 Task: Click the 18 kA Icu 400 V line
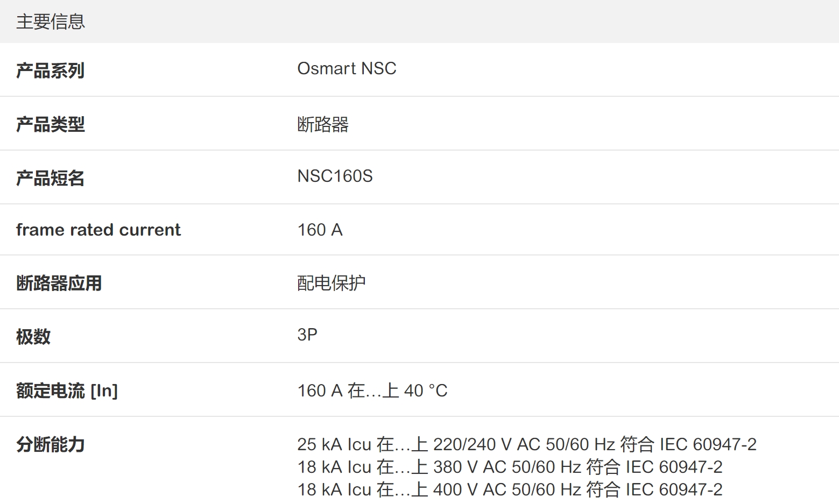coord(509,489)
